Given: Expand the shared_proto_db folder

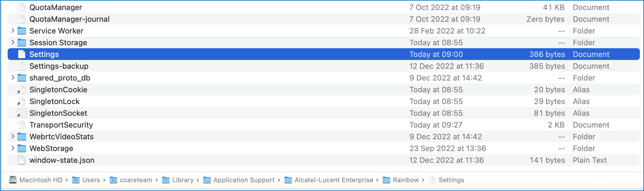Looking at the screenshot, I should point(12,78).
